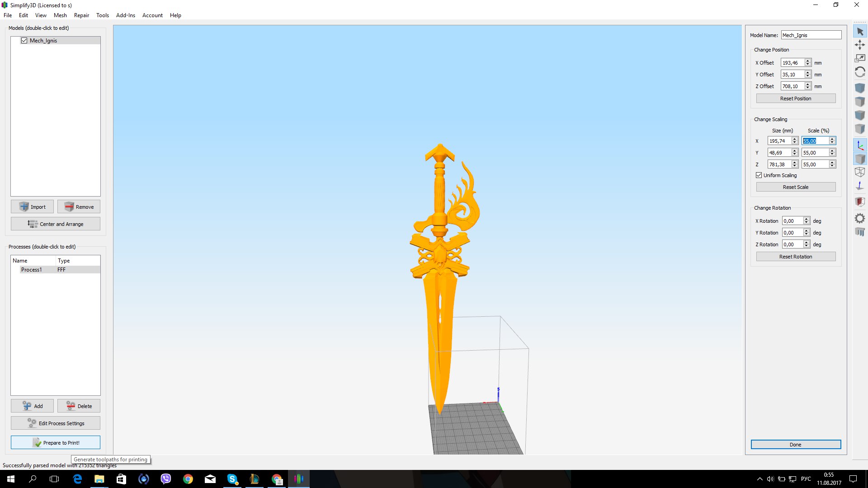The width and height of the screenshot is (868, 488).
Task: Open the Help menu
Action: [x=175, y=15]
